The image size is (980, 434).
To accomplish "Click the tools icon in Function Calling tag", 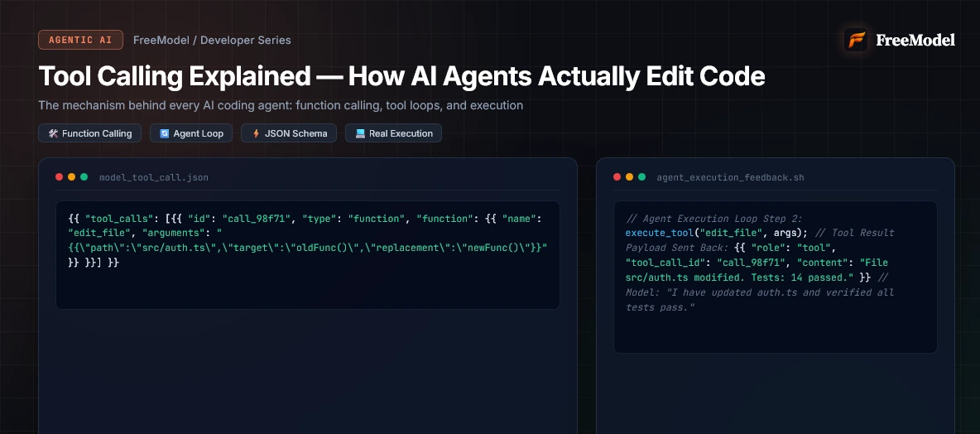I will pos(53,133).
